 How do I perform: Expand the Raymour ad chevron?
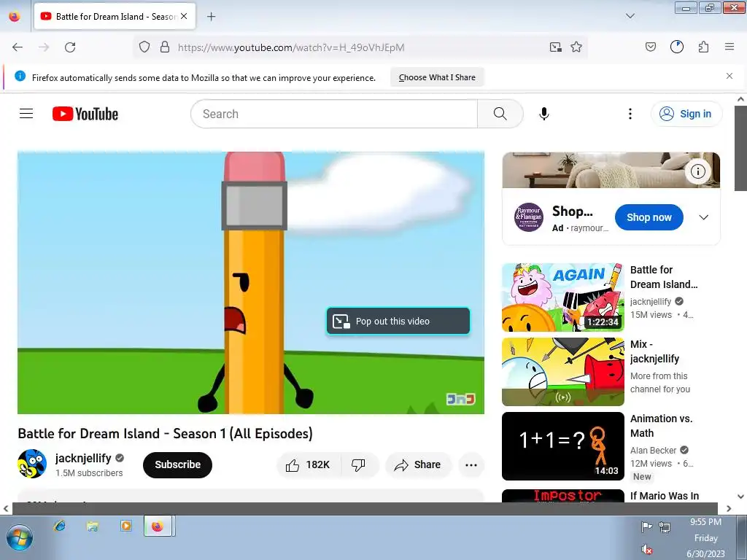(x=704, y=217)
